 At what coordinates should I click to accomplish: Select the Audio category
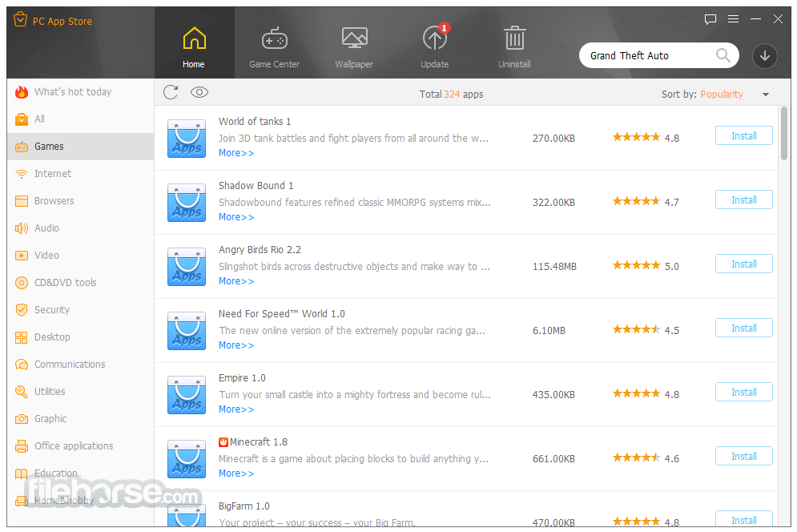[x=81, y=228]
